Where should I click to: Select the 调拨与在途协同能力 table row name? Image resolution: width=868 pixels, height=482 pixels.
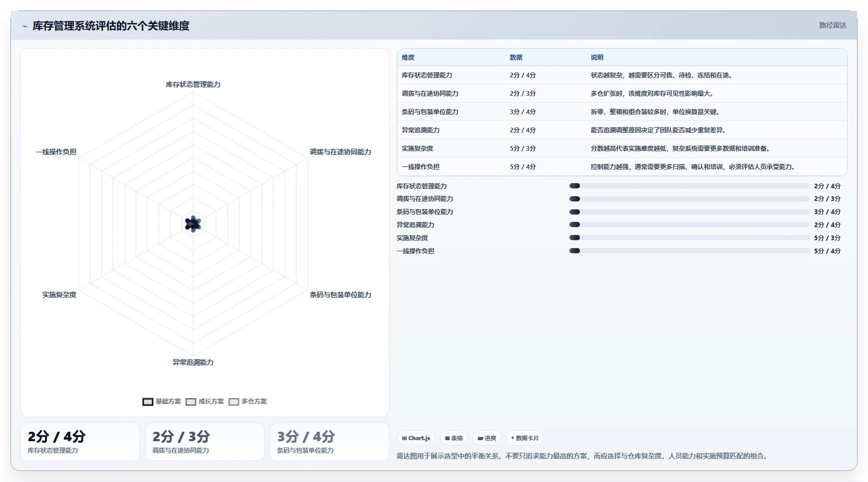[x=430, y=94]
